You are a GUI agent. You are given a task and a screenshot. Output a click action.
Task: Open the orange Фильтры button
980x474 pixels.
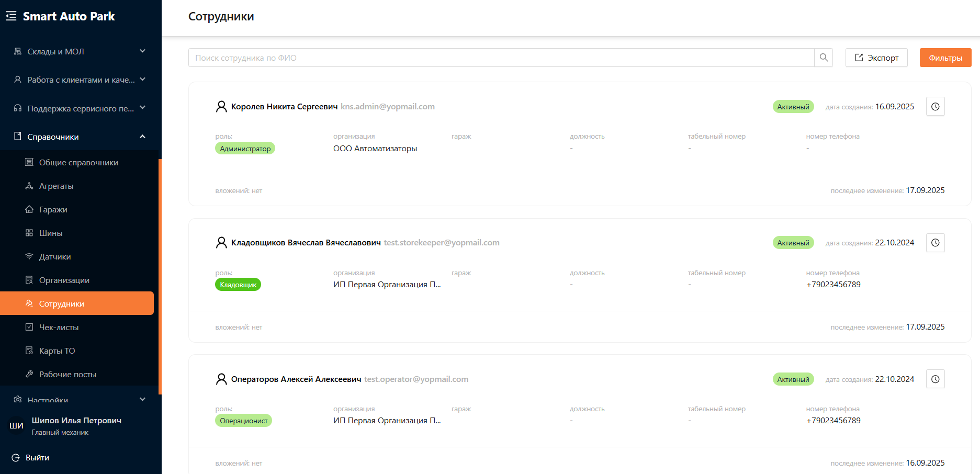(945, 58)
